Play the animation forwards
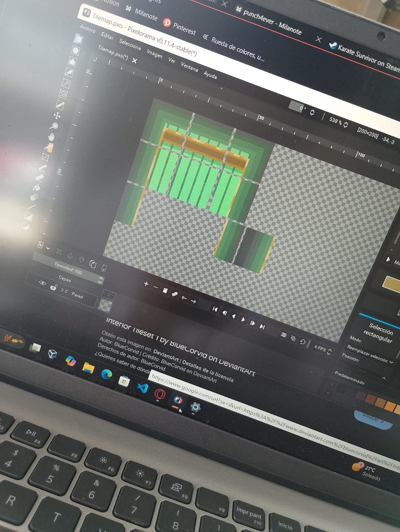Image resolution: width=400 pixels, height=532 pixels. click(x=243, y=320)
